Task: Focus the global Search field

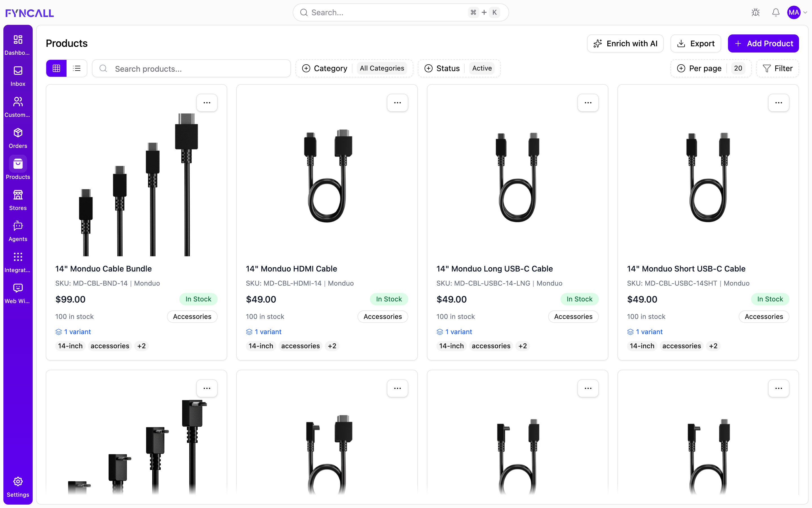Action: [401, 12]
